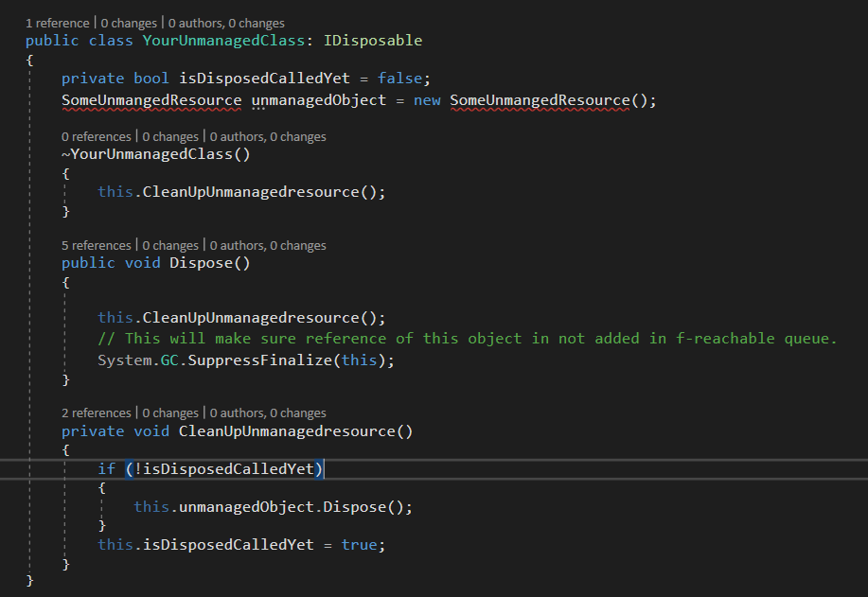Screen dimensions: 868x597
Task: Open the "0 references" CodeLens above the destructor
Action: pyautogui.click(x=97, y=136)
